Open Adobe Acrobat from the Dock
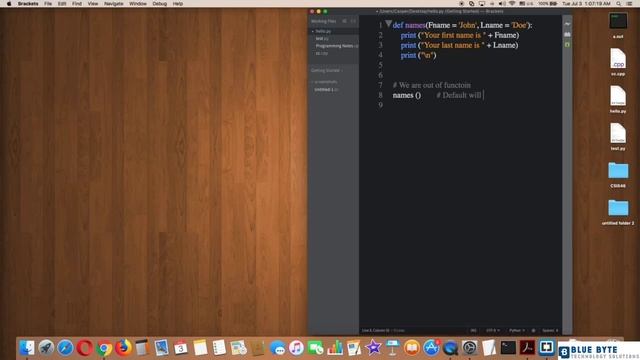 pyautogui.click(x=527, y=348)
